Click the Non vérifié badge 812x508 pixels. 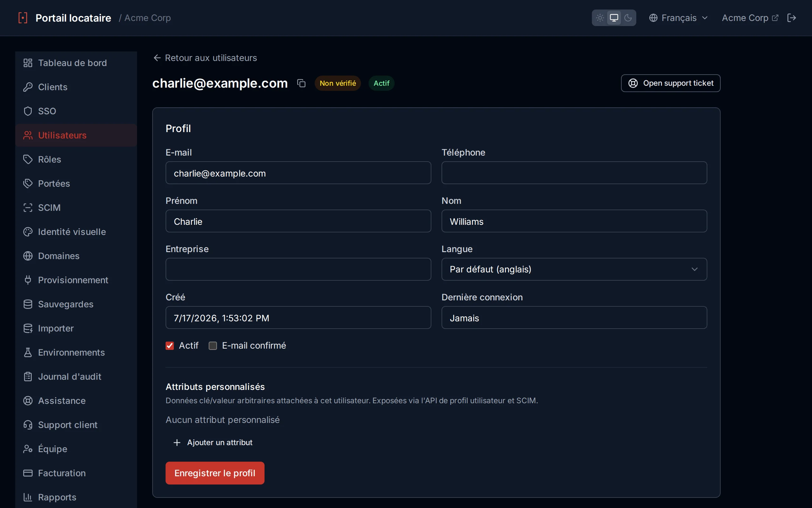337,83
